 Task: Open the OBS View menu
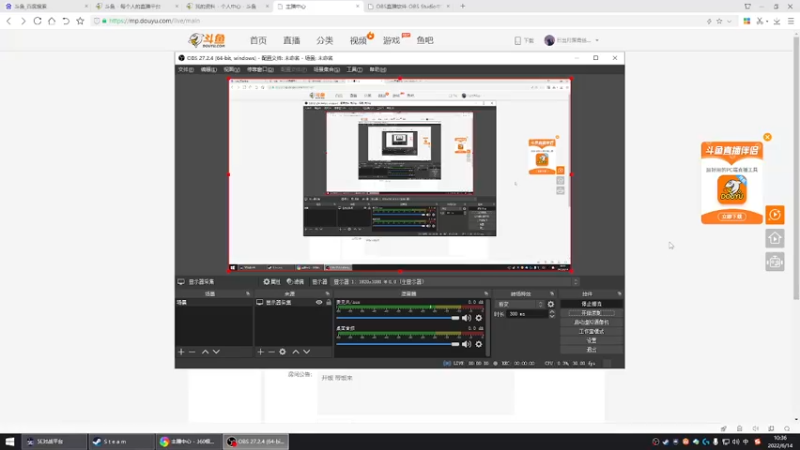pos(231,69)
